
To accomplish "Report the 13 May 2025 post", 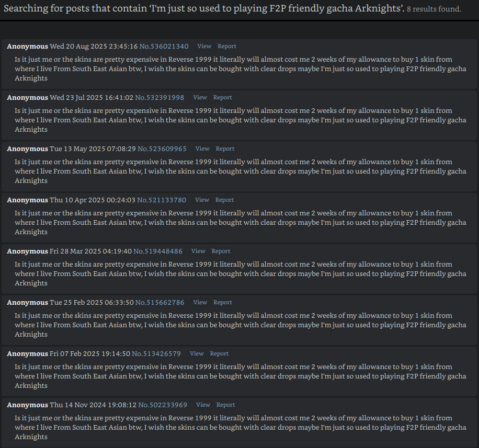I will point(225,148).
